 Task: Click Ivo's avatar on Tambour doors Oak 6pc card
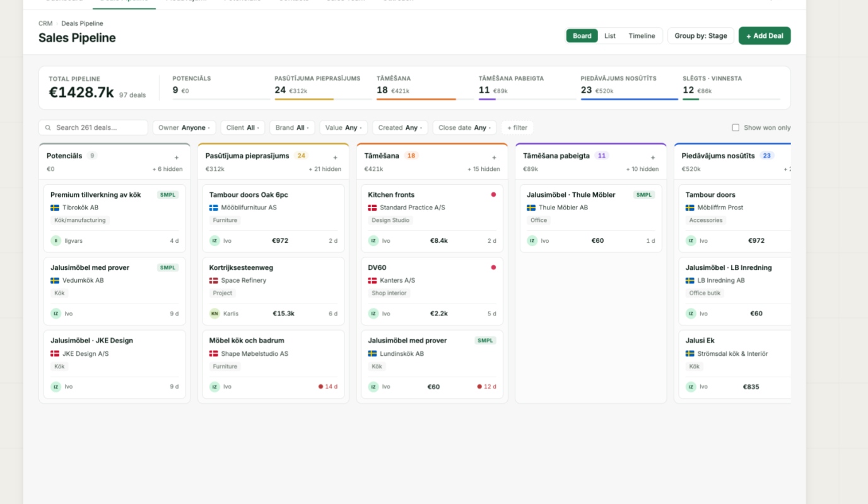(214, 241)
